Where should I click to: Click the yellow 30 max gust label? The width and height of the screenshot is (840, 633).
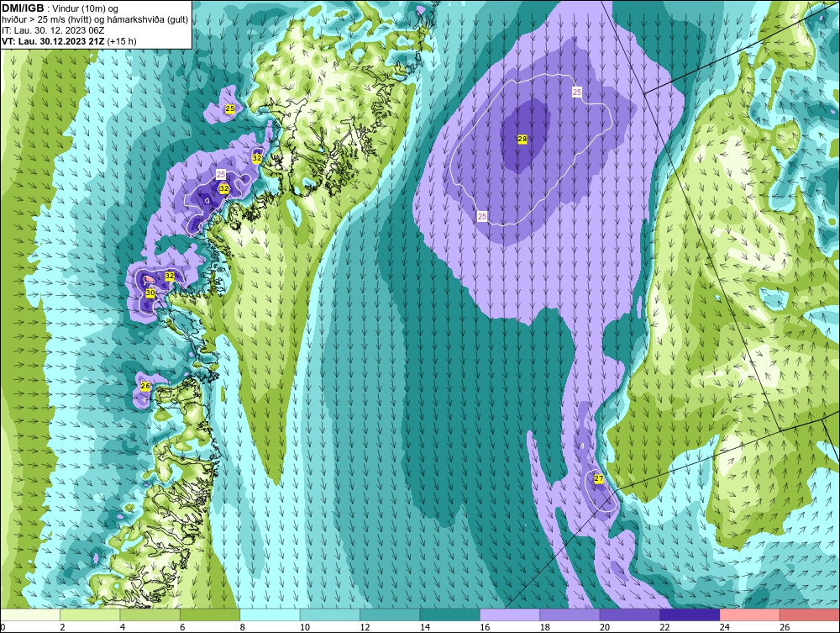150,293
